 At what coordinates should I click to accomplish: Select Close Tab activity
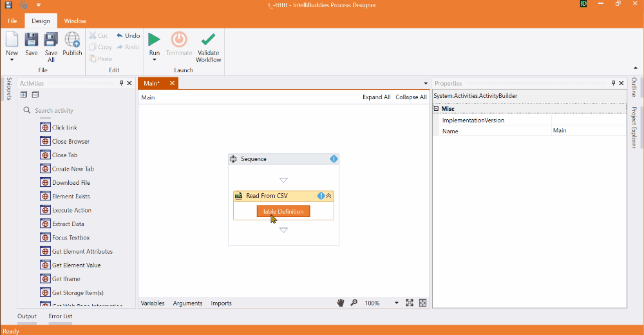click(x=59, y=155)
